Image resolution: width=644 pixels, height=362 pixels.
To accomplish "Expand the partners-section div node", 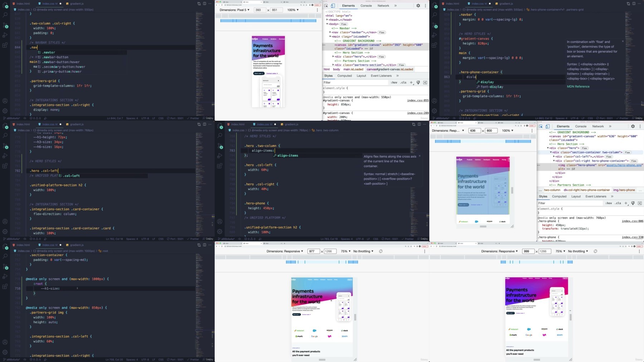I will click(333, 65).
